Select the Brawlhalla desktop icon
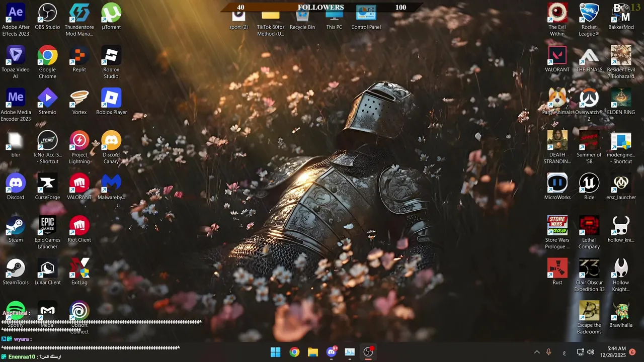Screen dimensions: 644x362 [621, 315]
